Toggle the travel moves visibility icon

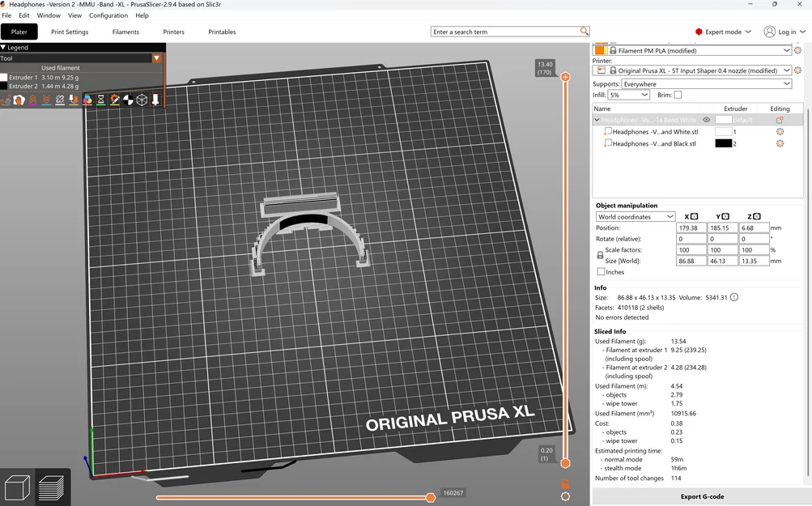pos(6,100)
